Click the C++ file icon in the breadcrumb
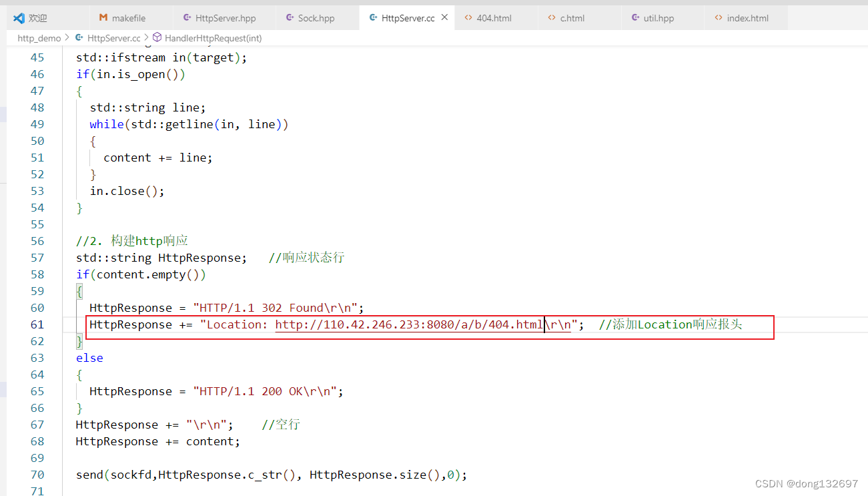 coord(79,38)
